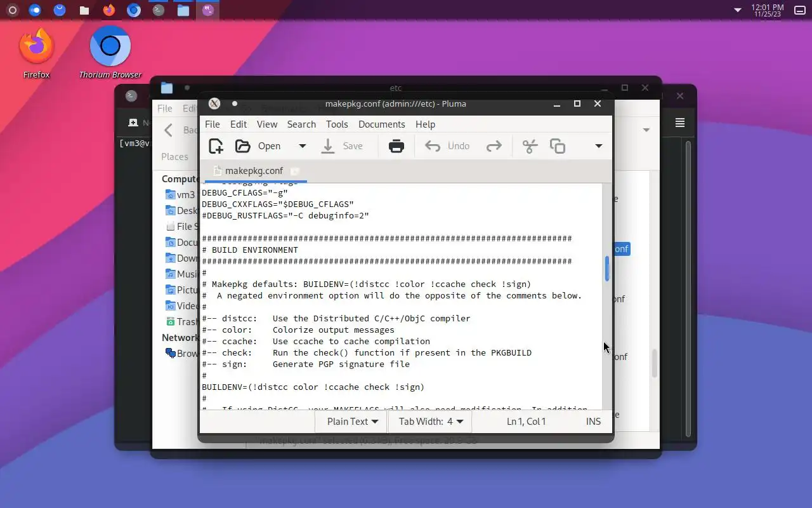Screen dimensions: 812x508
Task: Open the Search menu
Action: (301, 124)
